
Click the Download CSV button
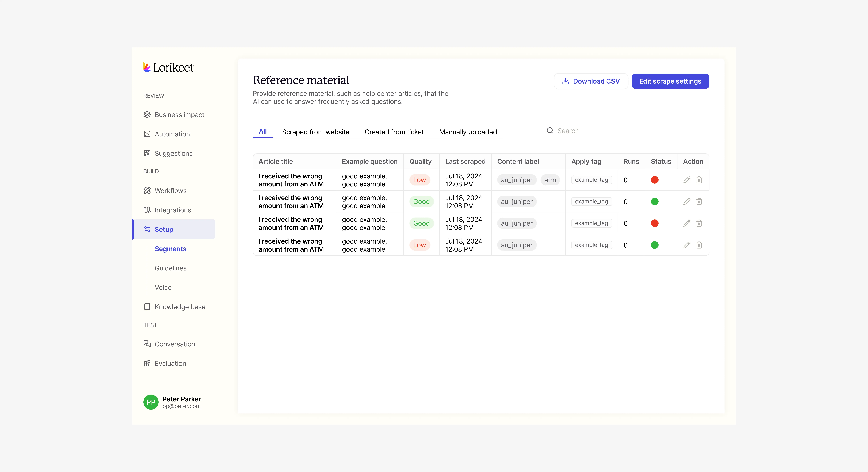(591, 81)
